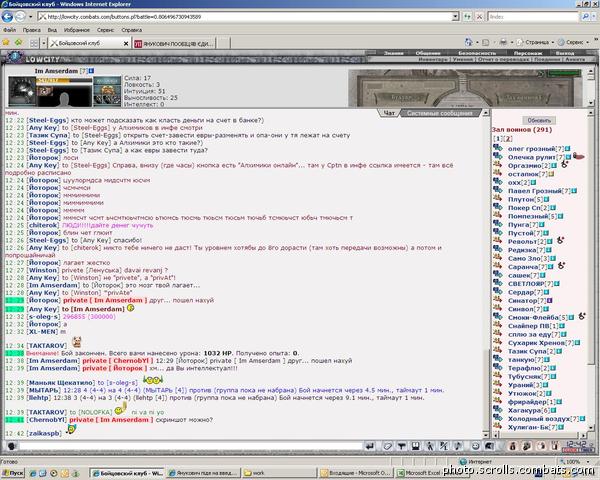Expand the address bar history dropdown
Viewport: 600px width, 480px height.
[x=455, y=17]
